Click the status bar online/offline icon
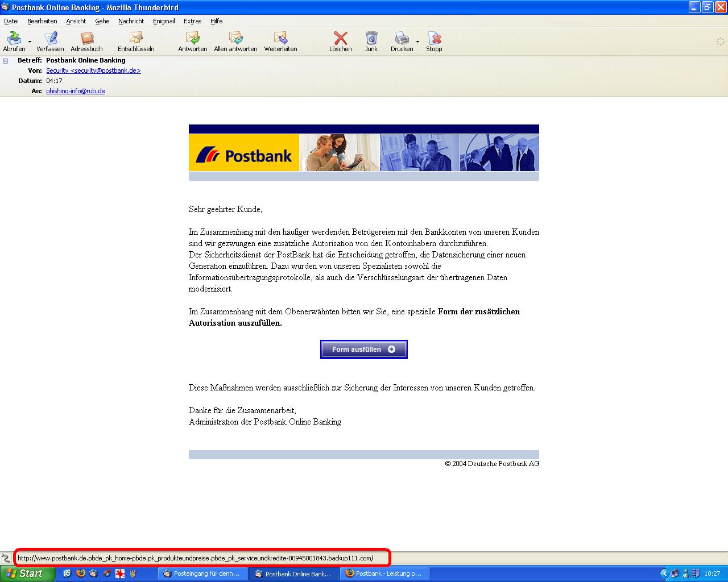Screen dimensions: 728x582 [x=6, y=558]
